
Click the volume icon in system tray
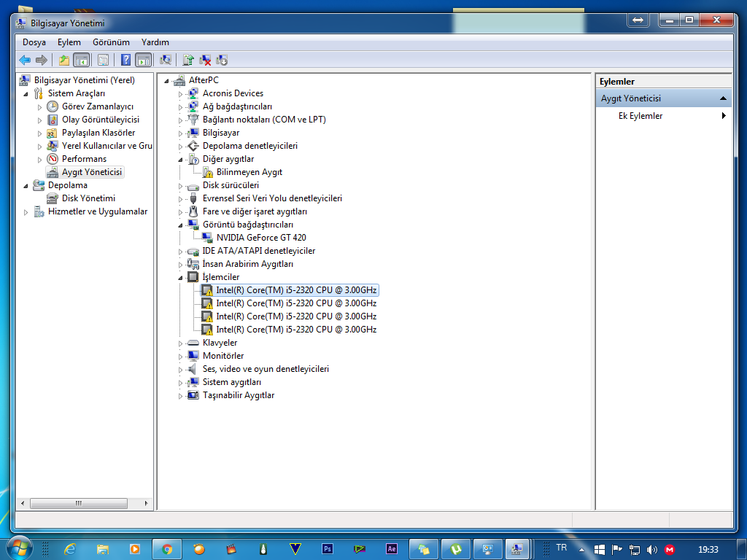pyautogui.click(x=651, y=550)
